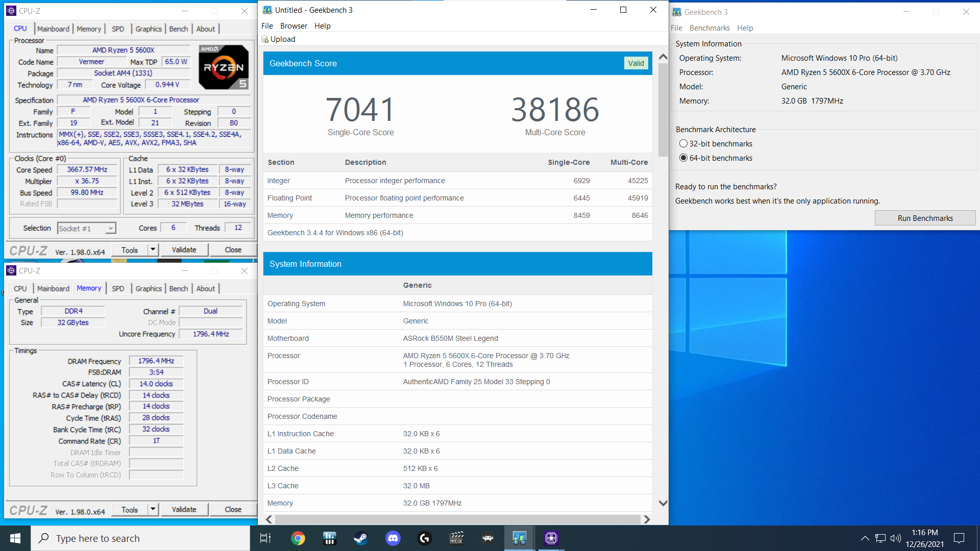
Task: Open Benchmarks menu in right Geekbench window
Action: tap(709, 28)
